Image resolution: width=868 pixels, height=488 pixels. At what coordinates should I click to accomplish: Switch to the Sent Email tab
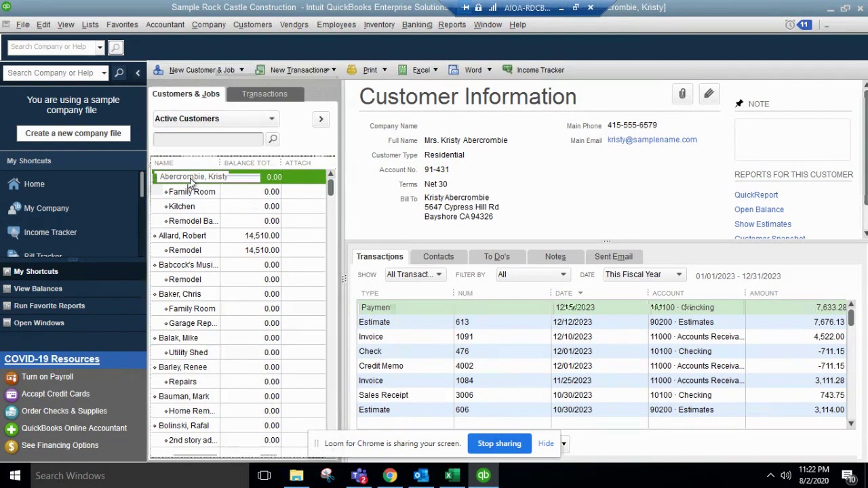613,257
